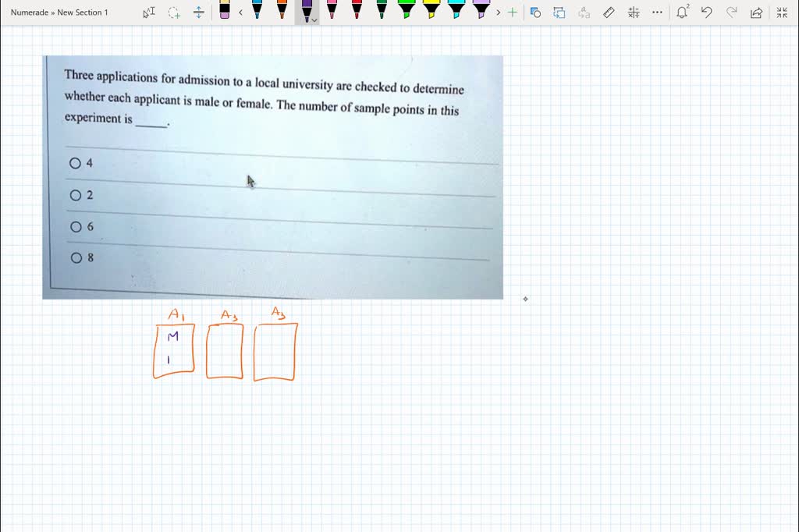
Task: Click the handwritten A1 label
Action: click(x=176, y=314)
